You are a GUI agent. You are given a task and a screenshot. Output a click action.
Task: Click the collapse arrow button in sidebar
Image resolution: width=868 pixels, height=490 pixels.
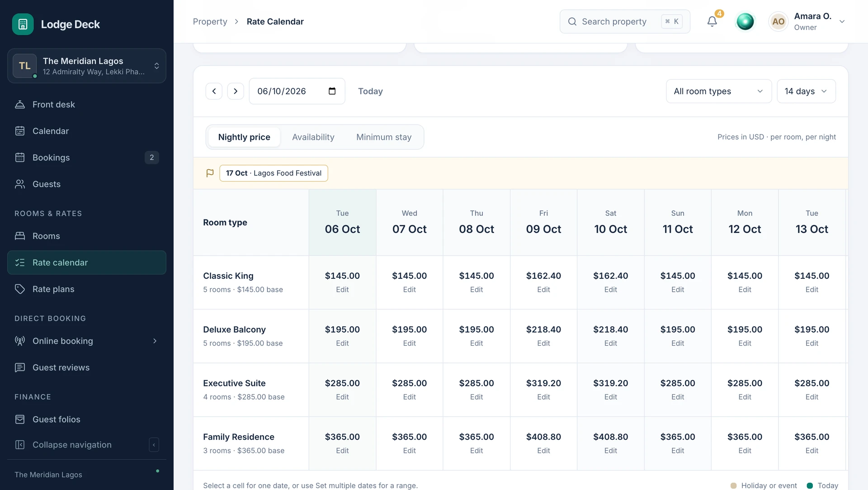(x=154, y=445)
